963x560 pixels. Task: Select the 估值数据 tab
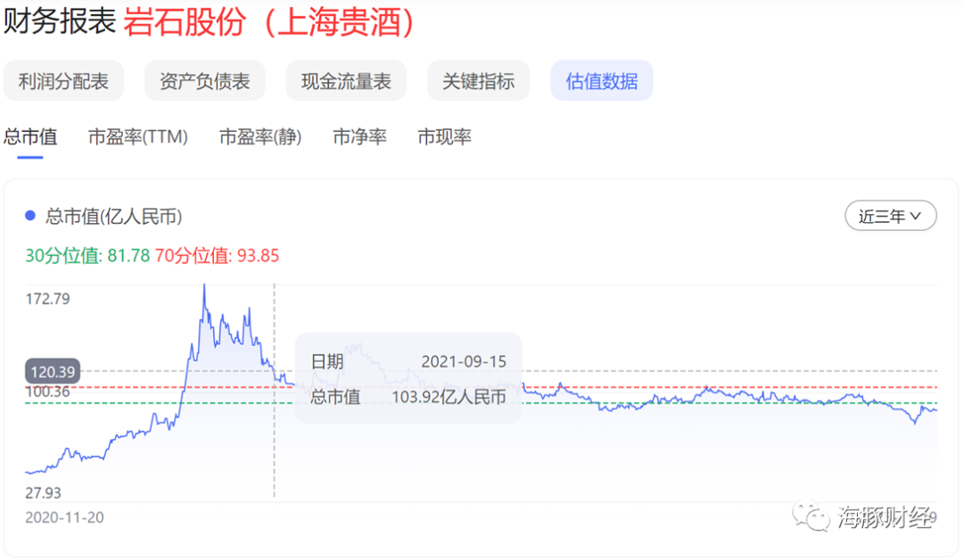601,81
